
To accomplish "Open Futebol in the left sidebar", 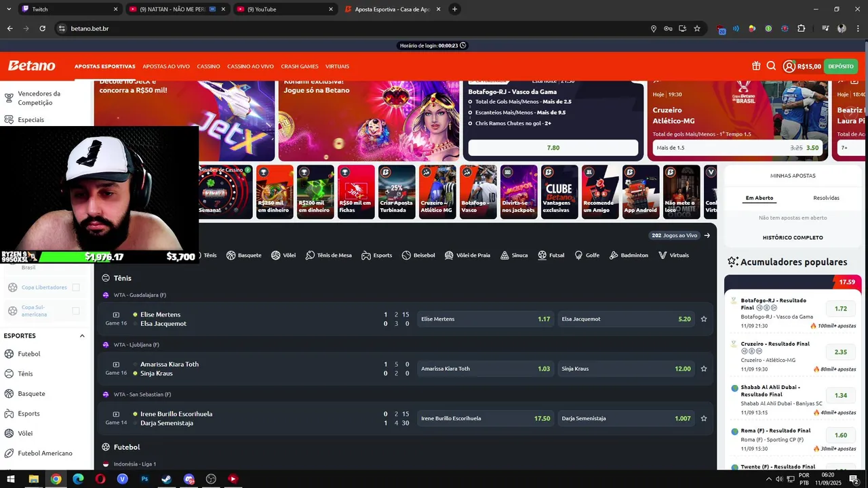I will [29, 354].
